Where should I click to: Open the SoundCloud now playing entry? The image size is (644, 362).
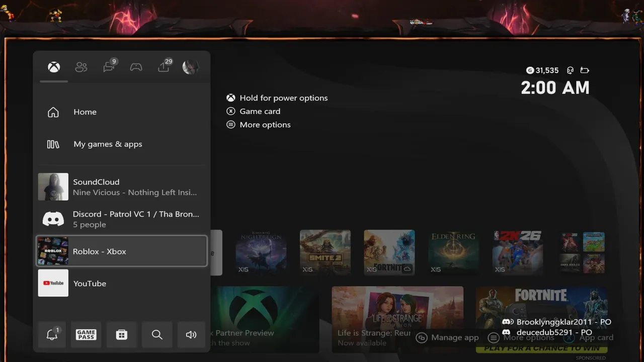pyautogui.click(x=121, y=187)
